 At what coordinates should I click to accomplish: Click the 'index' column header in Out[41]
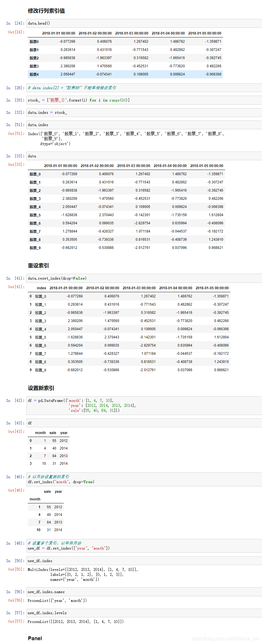[41, 288]
